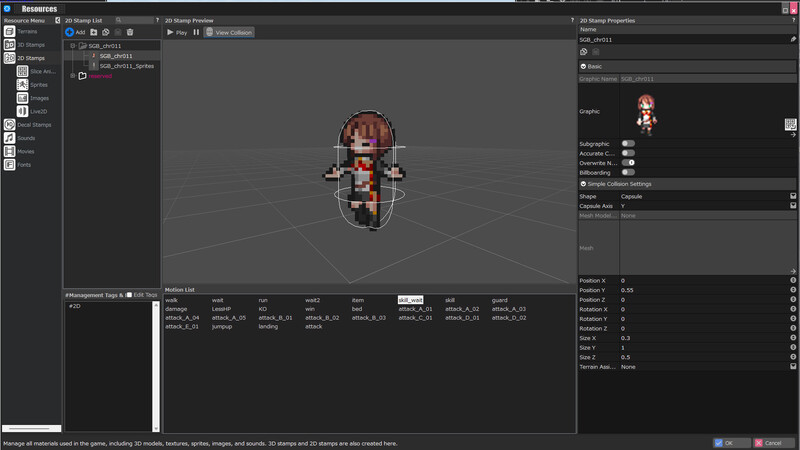Open the Shape dropdown

(793, 196)
